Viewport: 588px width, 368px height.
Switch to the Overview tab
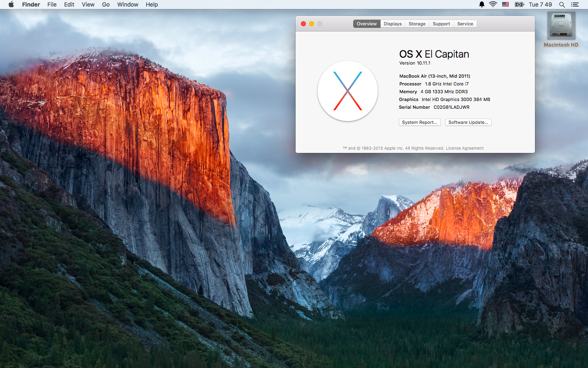[367, 24]
